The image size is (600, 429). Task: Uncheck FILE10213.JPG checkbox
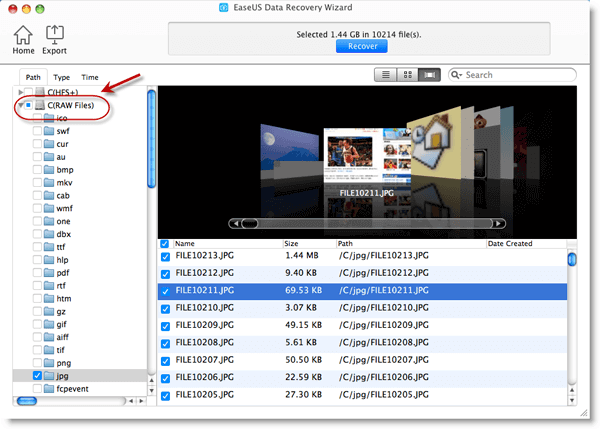[x=165, y=256]
